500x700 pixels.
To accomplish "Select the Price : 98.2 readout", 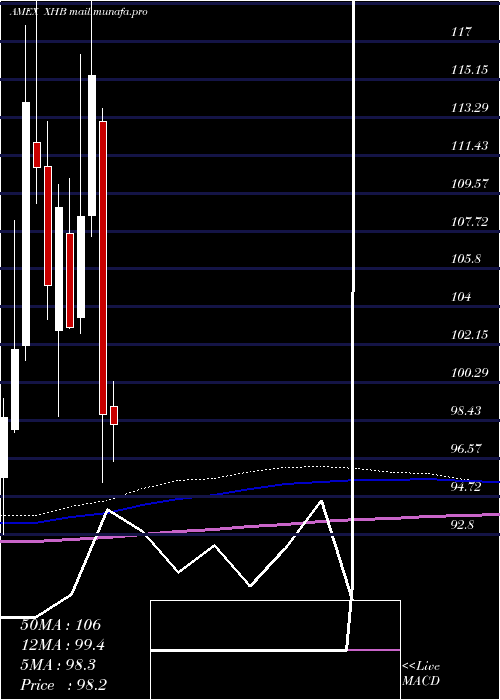I will click(x=63, y=685).
